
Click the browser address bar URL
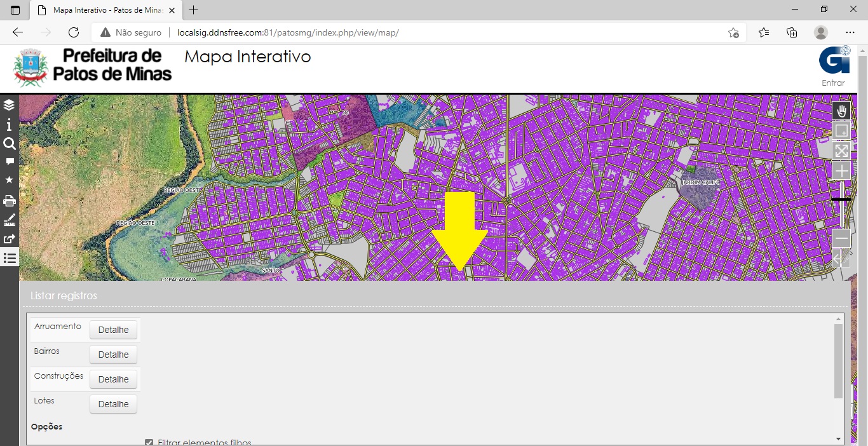coord(288,32)
